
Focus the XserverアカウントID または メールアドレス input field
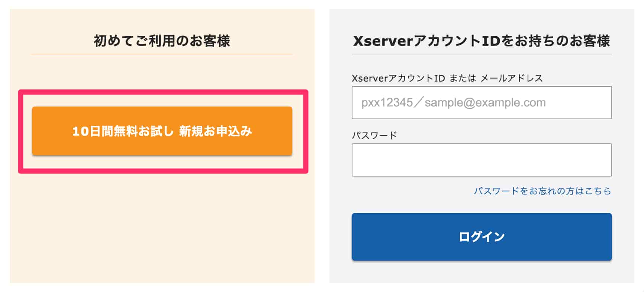482,103
